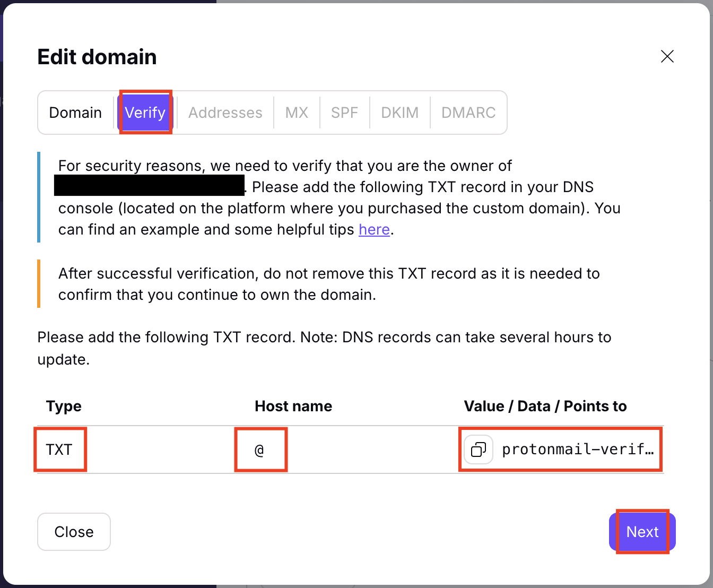The width and height of the screenshot is (713, 588).
Task: Select the Verify tab
Action: pos(145,112)
